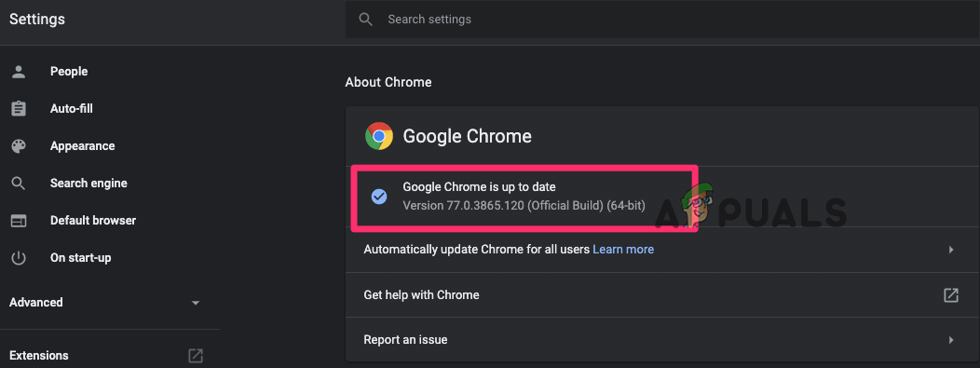
Task: Open Default browser settings
Action: point(93,221)
